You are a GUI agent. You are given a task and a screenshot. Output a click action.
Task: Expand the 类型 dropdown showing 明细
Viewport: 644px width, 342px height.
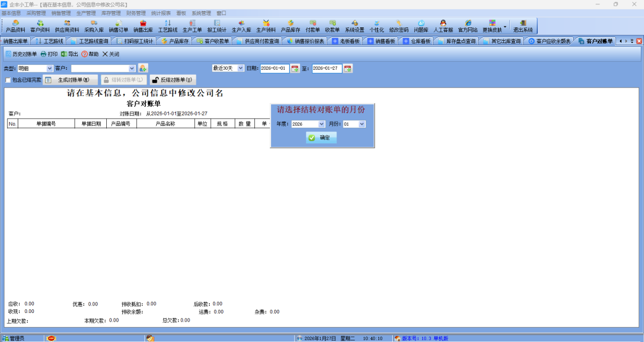click(50, 68)
